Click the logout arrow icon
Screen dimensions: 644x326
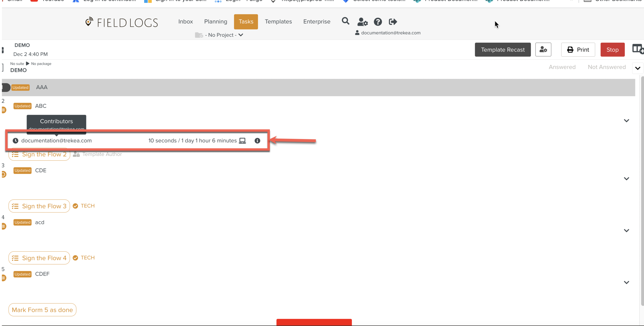pos(393,22)
